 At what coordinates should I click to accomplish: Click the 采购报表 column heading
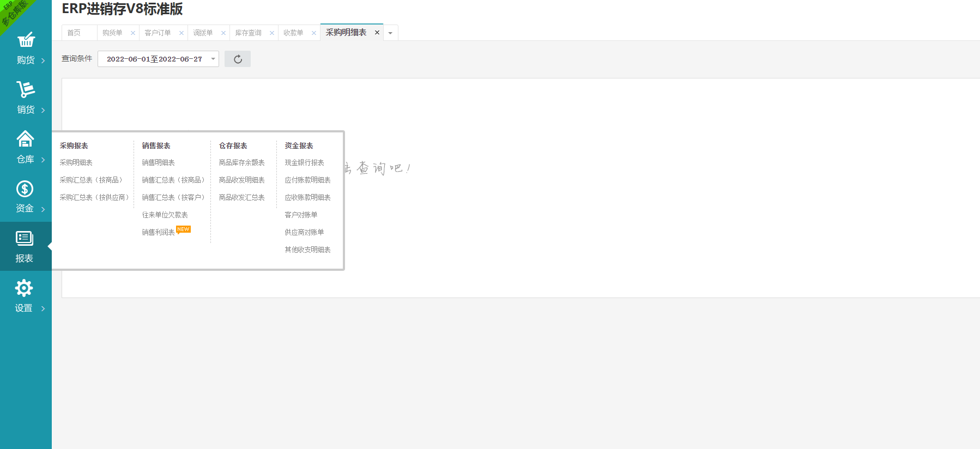click(74, 146)
